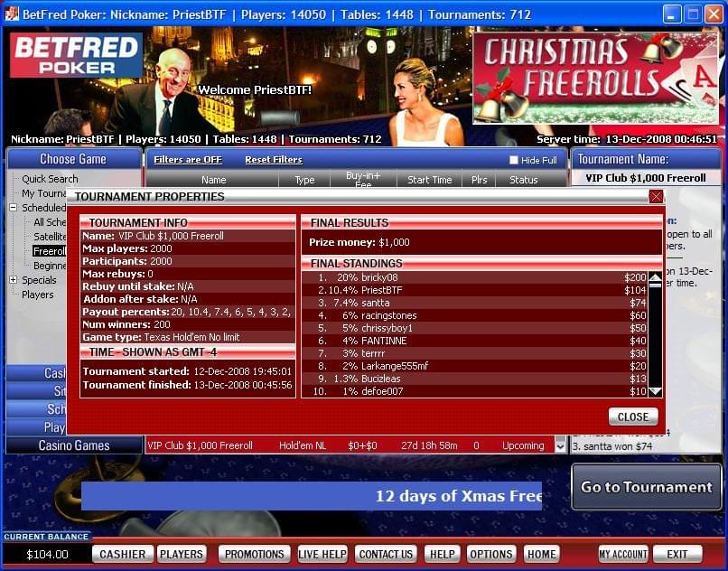Image resolution: width=728 pixels, height=571 pixels.
Task: Select the Freeroll tree item
Action: 49,251
